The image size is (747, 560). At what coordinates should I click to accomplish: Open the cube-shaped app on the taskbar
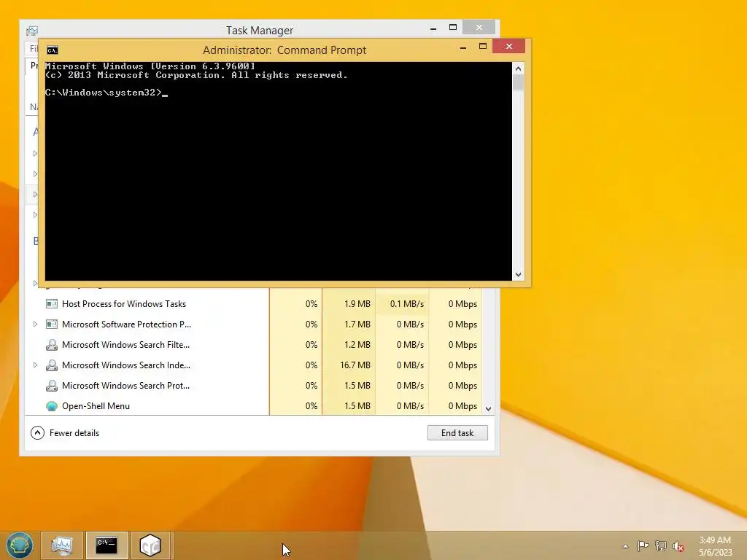pos(150,545)
